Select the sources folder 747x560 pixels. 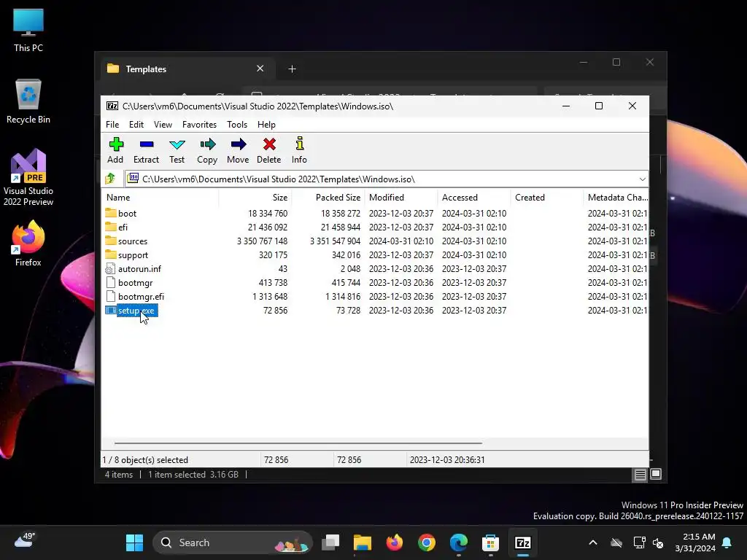133,241
